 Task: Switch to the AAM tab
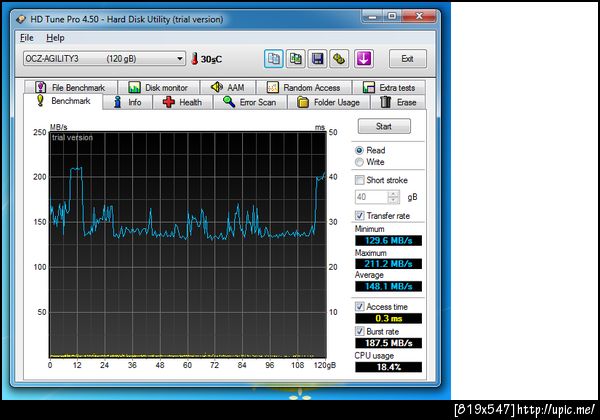228,88
